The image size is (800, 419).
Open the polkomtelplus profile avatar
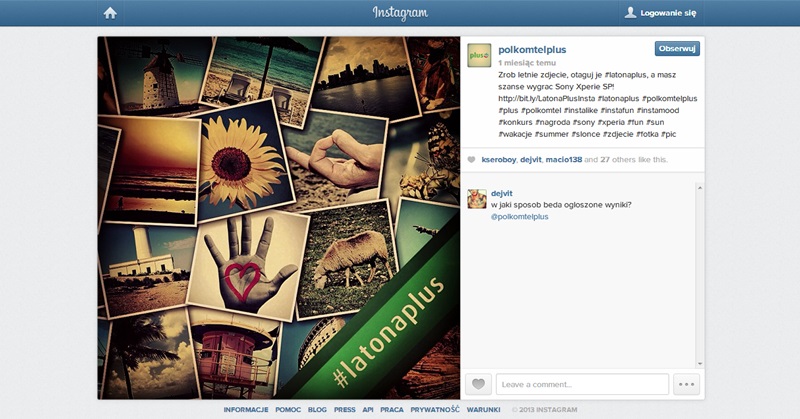[479, 55]
